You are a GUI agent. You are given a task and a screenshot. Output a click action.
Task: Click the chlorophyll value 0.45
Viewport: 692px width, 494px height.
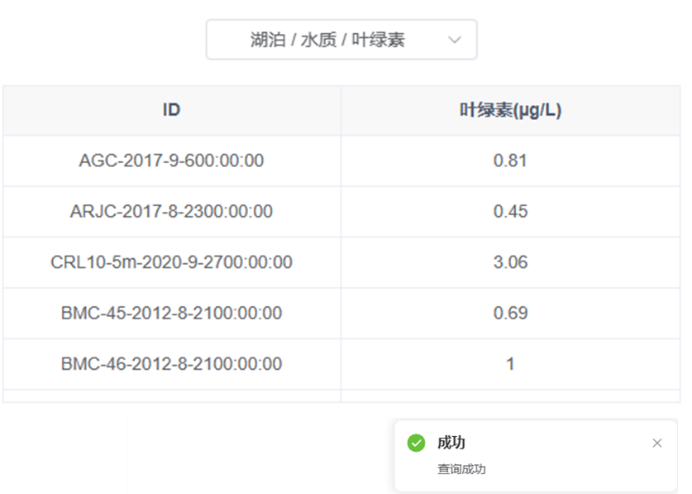510,211
